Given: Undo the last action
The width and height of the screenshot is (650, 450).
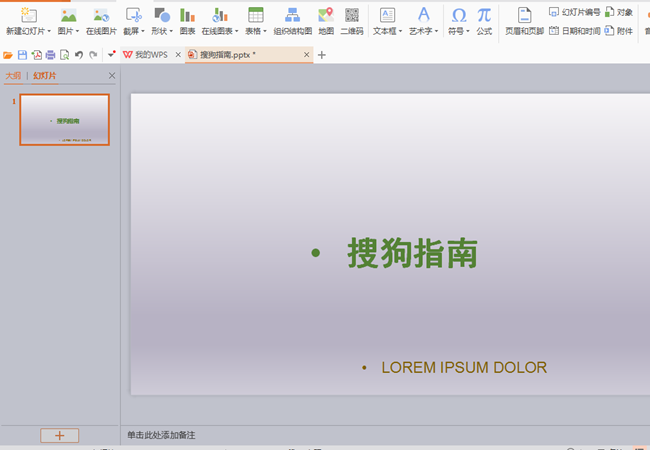Looking at the screenshot, I should pos(79,55).
